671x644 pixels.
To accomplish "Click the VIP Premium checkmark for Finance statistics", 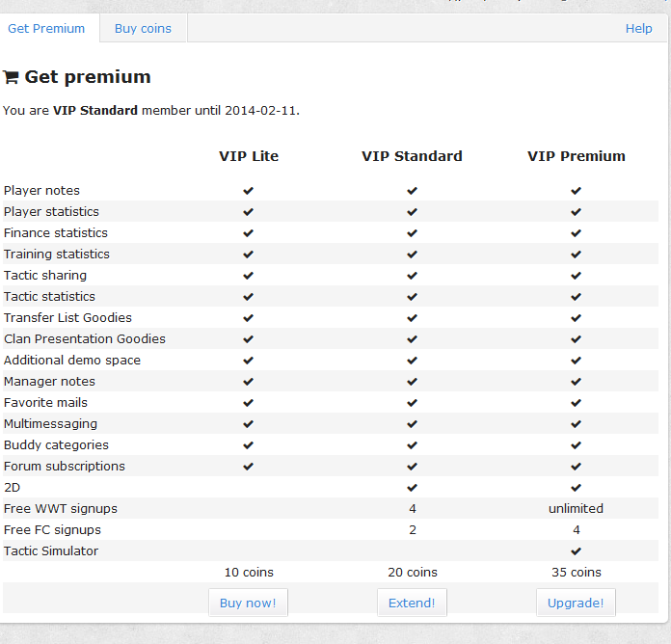I will 576,233.
